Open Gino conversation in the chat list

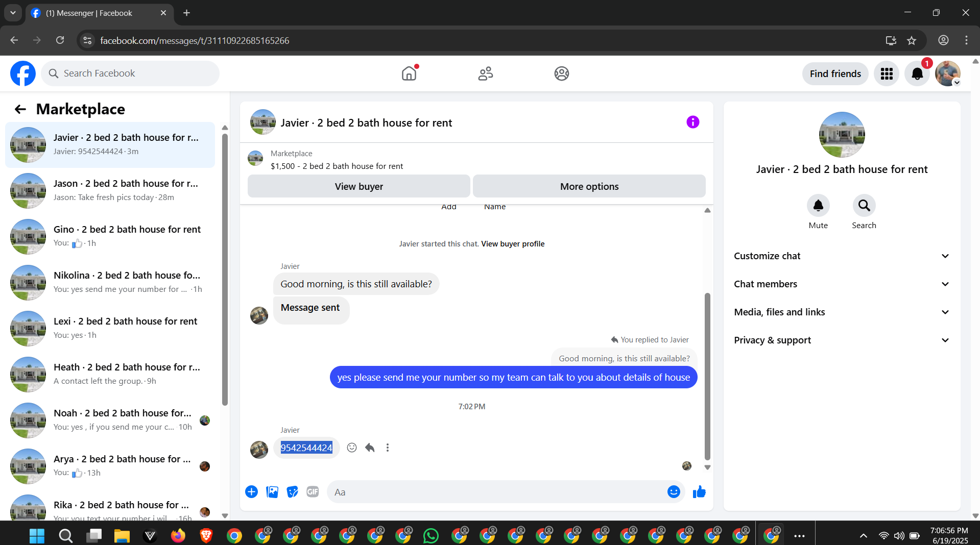110,237
